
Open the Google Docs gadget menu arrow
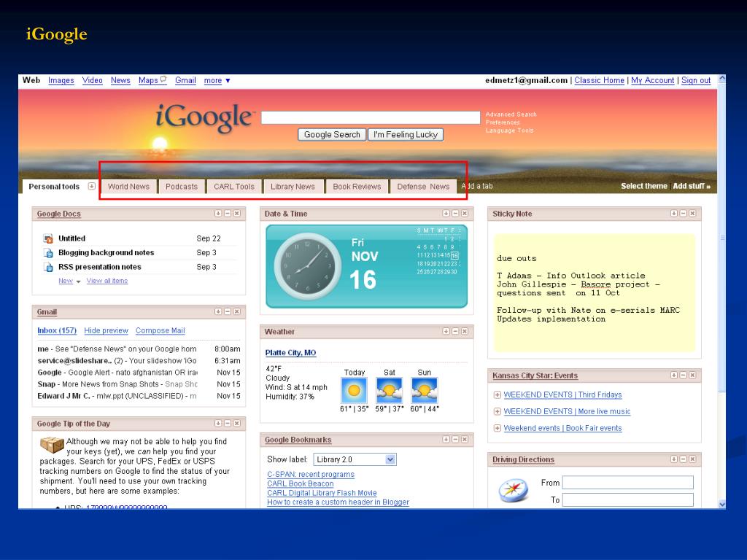[x=218, y=214]
